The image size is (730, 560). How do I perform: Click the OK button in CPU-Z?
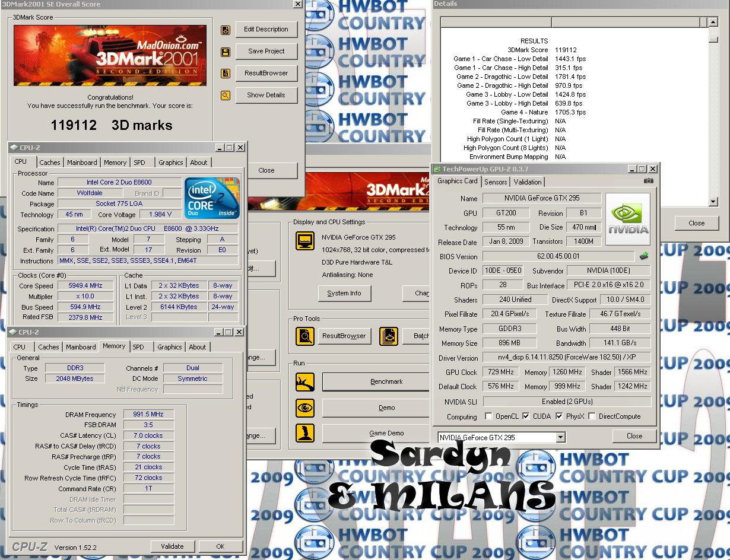220,546
